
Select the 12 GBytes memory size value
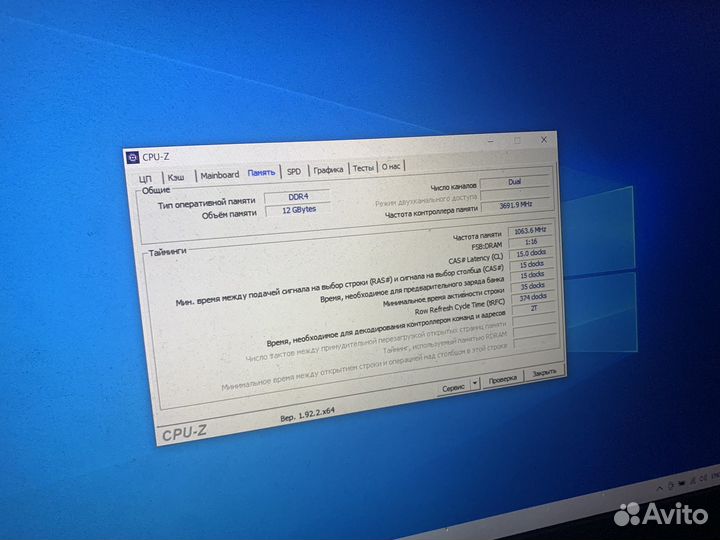click(x=298, y=210)
